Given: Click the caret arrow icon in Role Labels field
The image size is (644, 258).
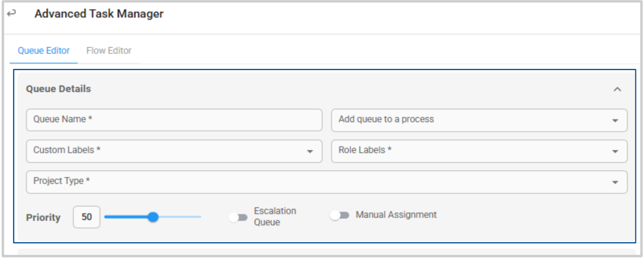Looking at the screenshot, I should pos(615,152).
